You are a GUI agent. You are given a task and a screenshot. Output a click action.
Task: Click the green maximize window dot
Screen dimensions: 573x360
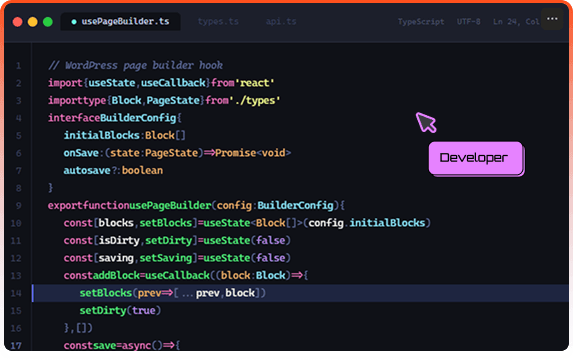(48, 22)
